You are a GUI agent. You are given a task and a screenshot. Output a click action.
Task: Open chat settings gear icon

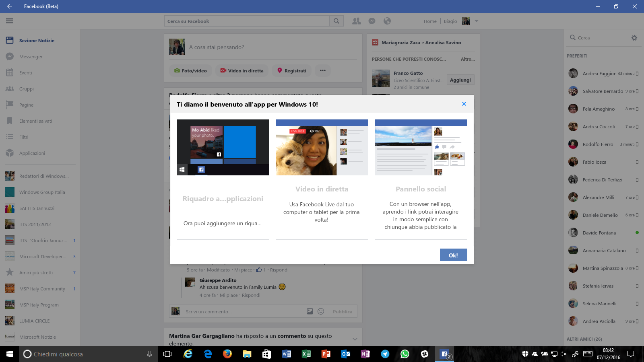click(x=634, y=38)
